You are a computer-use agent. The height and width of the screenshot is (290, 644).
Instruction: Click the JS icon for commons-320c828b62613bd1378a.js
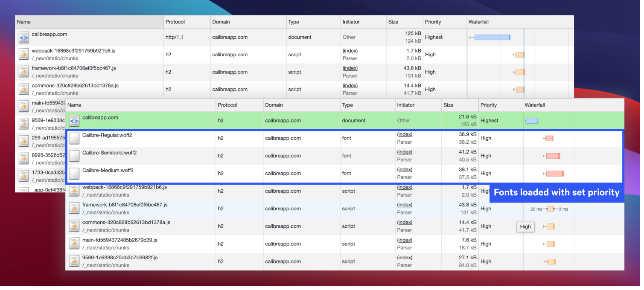tap(73, 226)
